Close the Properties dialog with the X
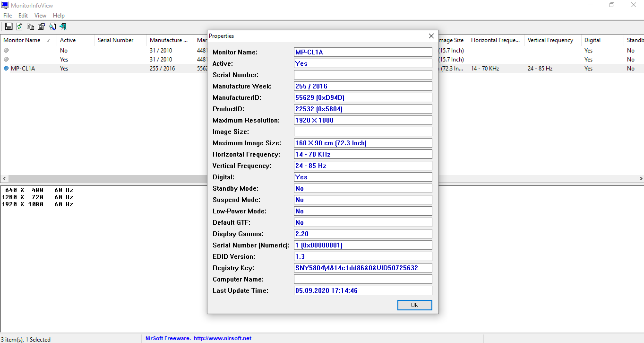Image resolution: width=644 pixels, height=343 pixels. click(431, 36)
